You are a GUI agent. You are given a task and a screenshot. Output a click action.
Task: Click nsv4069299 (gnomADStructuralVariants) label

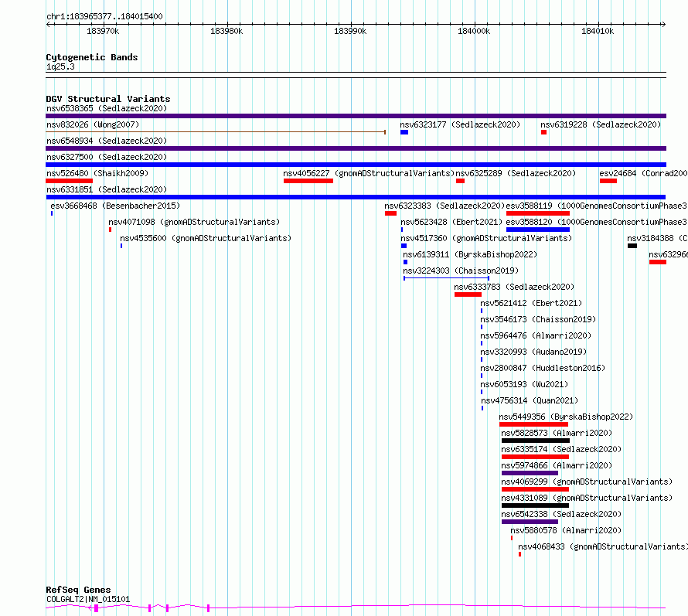[587, 482]
